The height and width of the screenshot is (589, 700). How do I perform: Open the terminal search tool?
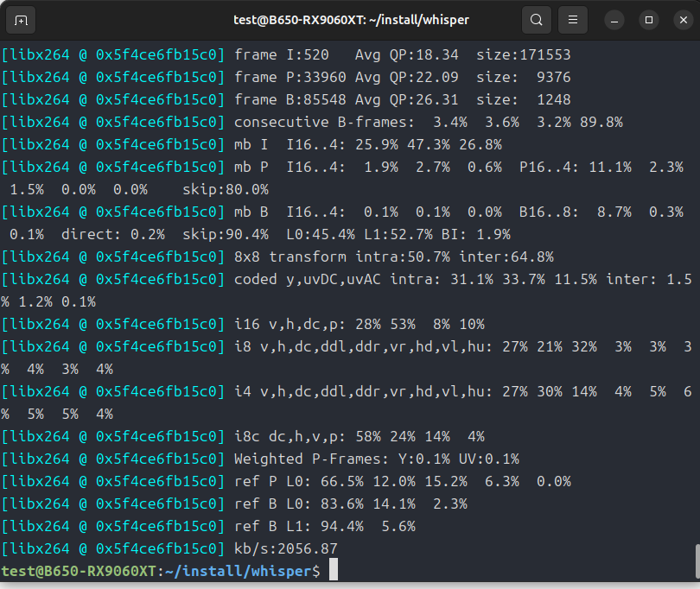pyautogui.click(x=537, y=19)
